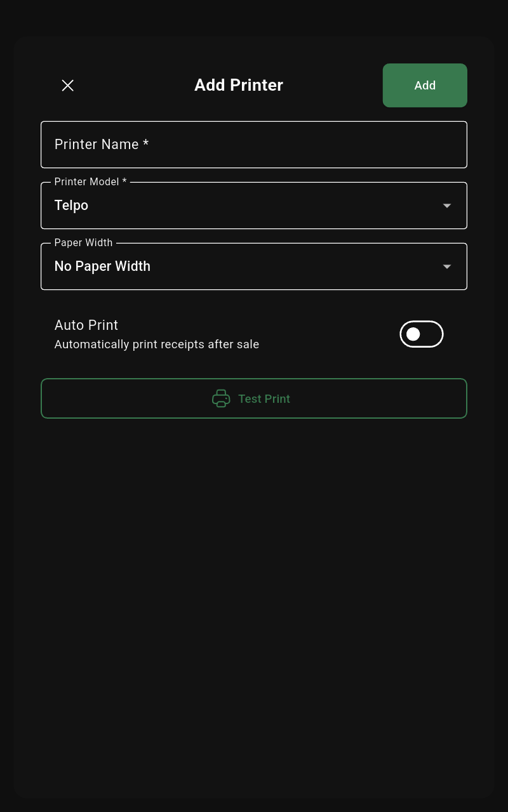Run a Test Print

[254, 398]
